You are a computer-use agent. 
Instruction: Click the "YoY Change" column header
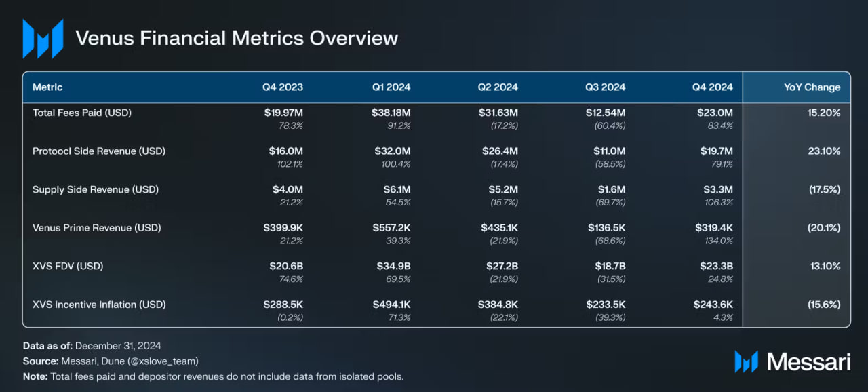coord(812,87)
